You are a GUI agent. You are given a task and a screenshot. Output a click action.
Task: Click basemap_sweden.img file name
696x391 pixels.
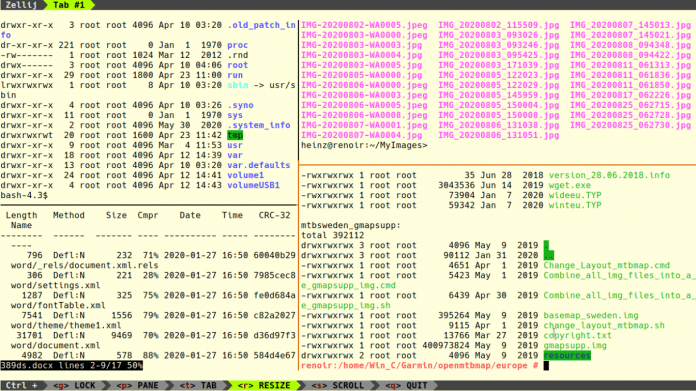click(x=591, y=315)
